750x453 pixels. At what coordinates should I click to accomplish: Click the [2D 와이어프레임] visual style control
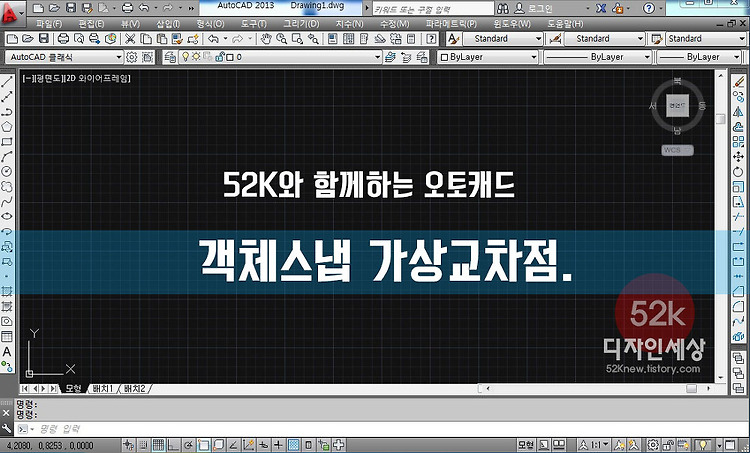(x=98, y=78)
